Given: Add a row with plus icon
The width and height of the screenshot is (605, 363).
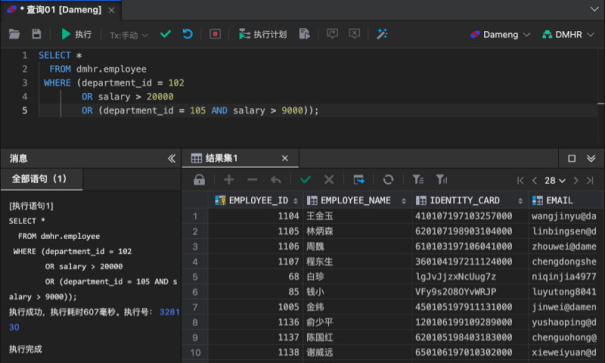Looking at the screenshot, I should [229, 180].
